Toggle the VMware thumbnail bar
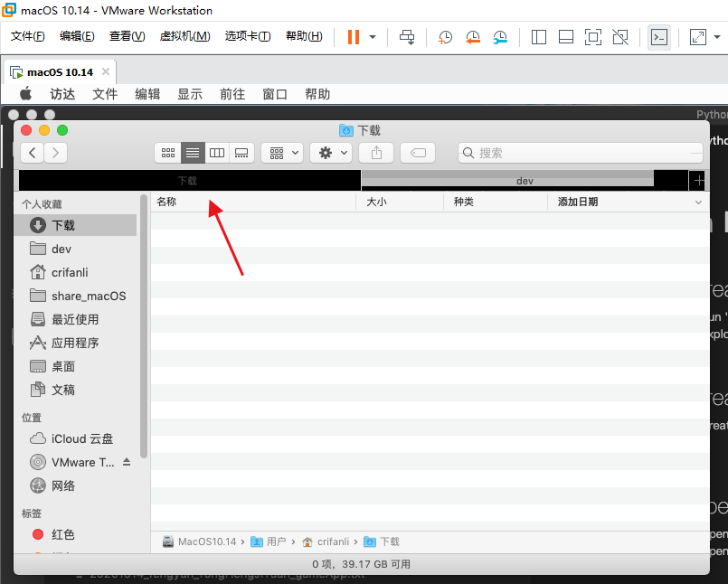 [565, 37]
